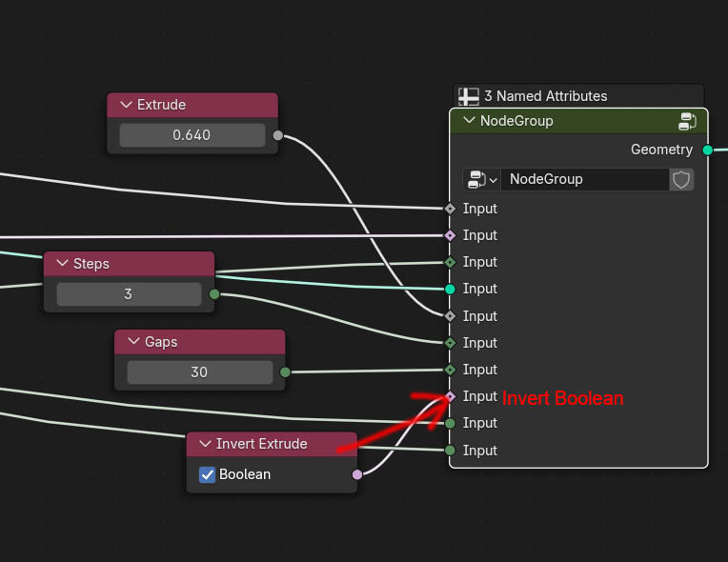
Task: Collapse the Extrude node
Action: 126,105
